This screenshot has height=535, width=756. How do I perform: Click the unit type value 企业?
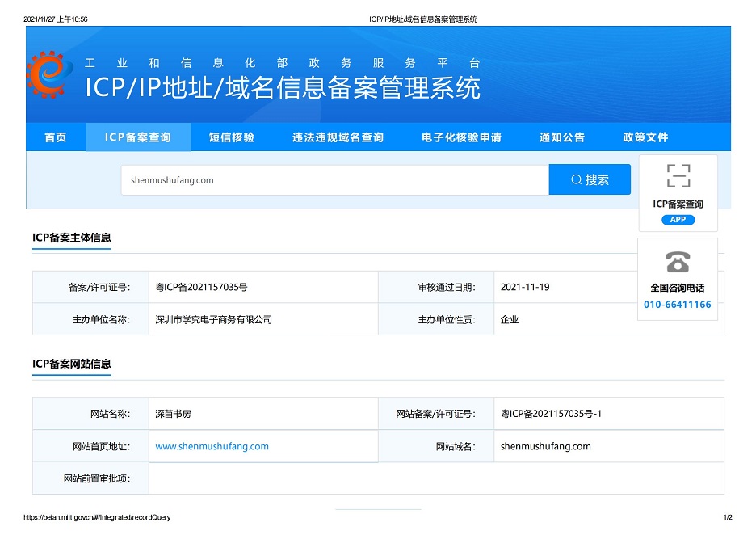point(509,319)
